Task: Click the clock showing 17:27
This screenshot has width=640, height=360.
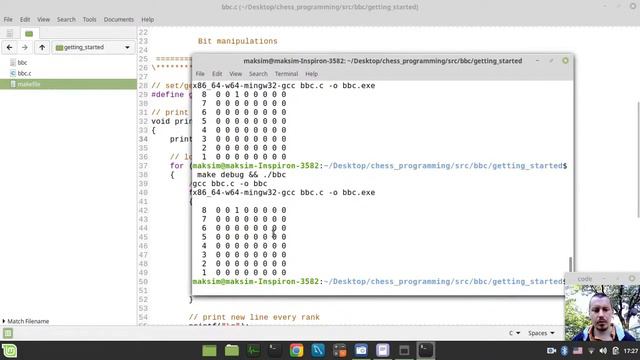Action: click(631, 351)
